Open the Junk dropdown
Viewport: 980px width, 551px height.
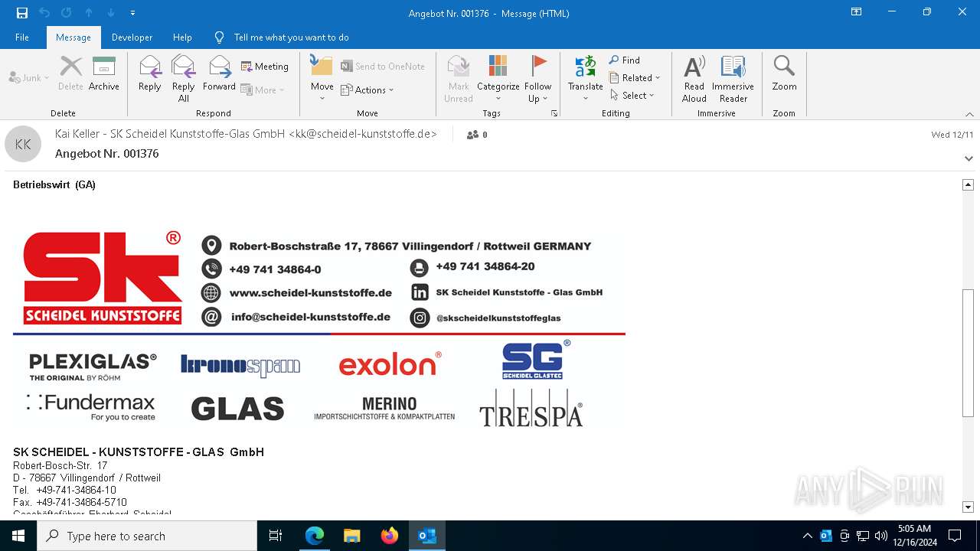click(29, 78)
